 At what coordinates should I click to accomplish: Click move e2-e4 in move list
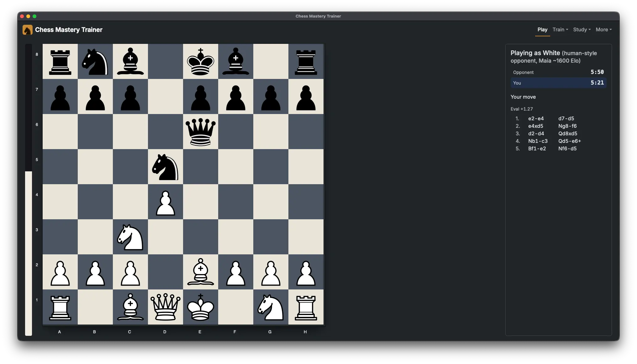[536, 118]
